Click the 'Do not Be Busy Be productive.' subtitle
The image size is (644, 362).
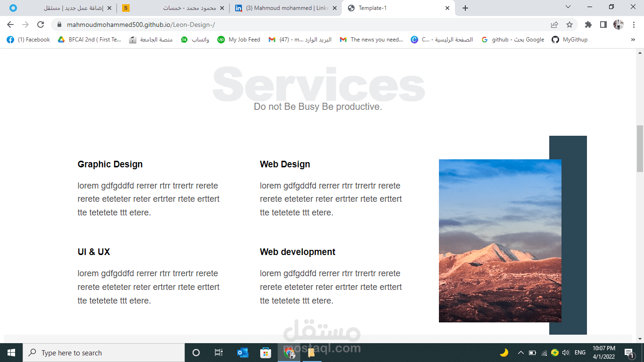coord(318,107)
